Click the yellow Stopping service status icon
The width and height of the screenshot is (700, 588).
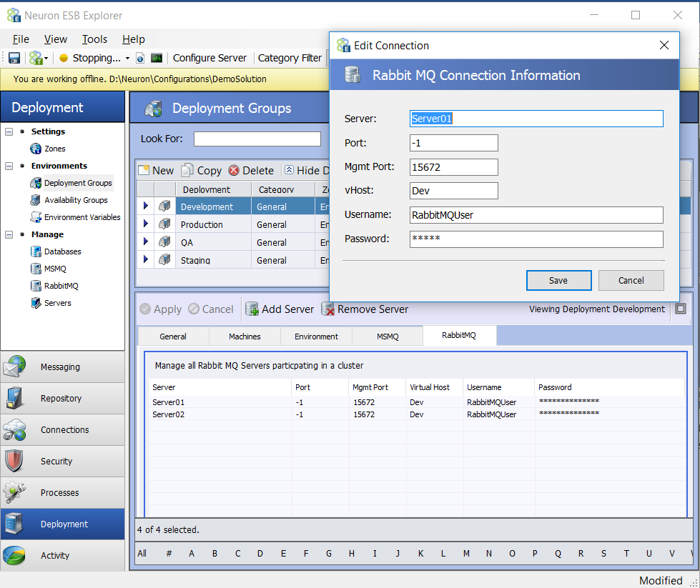(x=64, y=58)
